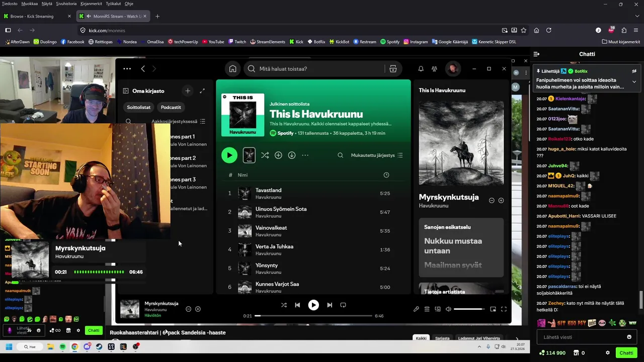Screen dimensions: 644x362
Task: Open Spotify Friend Activity icon
Action: click(434, 69)
